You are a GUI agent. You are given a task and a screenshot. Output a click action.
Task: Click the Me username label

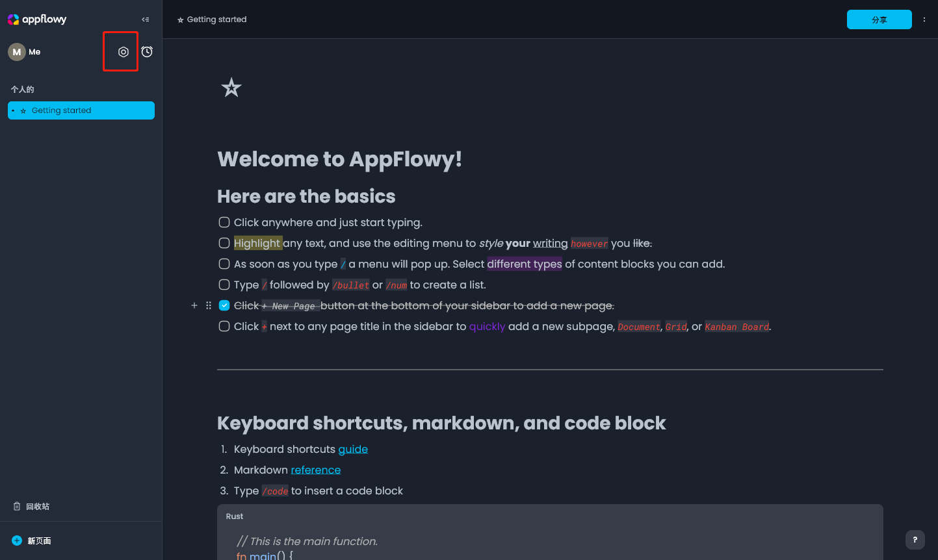pos(34,52)
